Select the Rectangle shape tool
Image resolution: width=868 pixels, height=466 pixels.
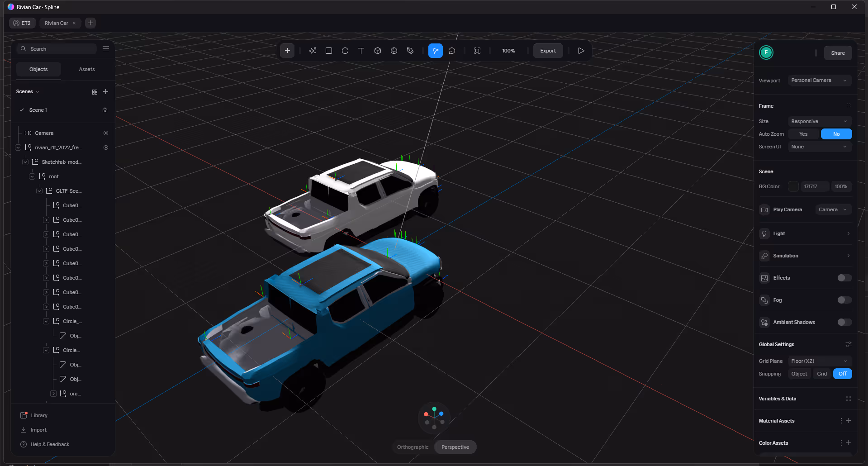click(329, 51)
